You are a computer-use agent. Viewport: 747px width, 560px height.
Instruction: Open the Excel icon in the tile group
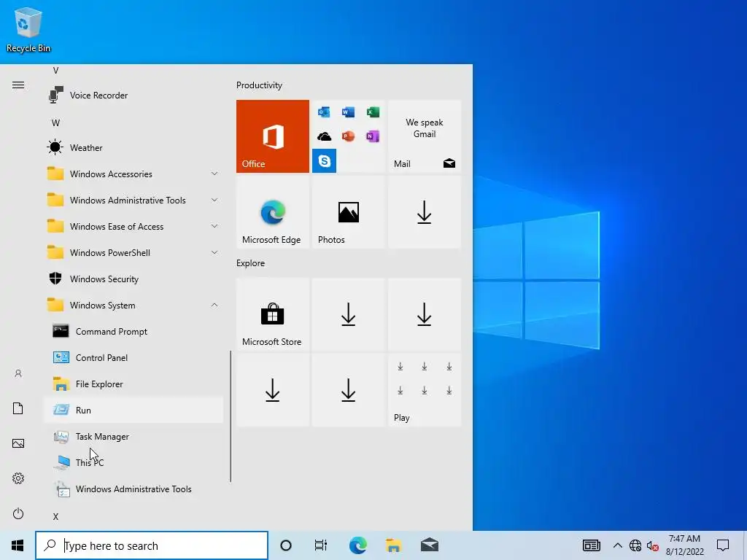click(373, 112)
